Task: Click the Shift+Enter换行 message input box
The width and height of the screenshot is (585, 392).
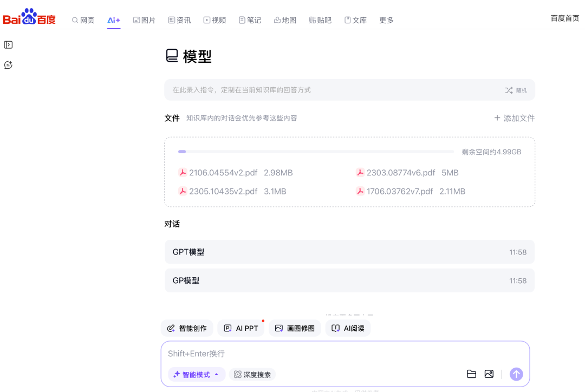Action: click(x=345, y=354)
